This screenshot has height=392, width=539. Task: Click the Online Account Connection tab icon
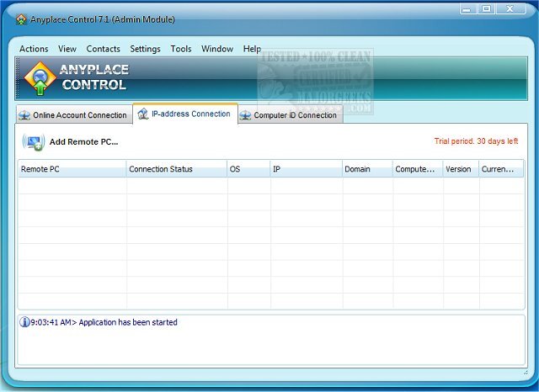[24, 115]
